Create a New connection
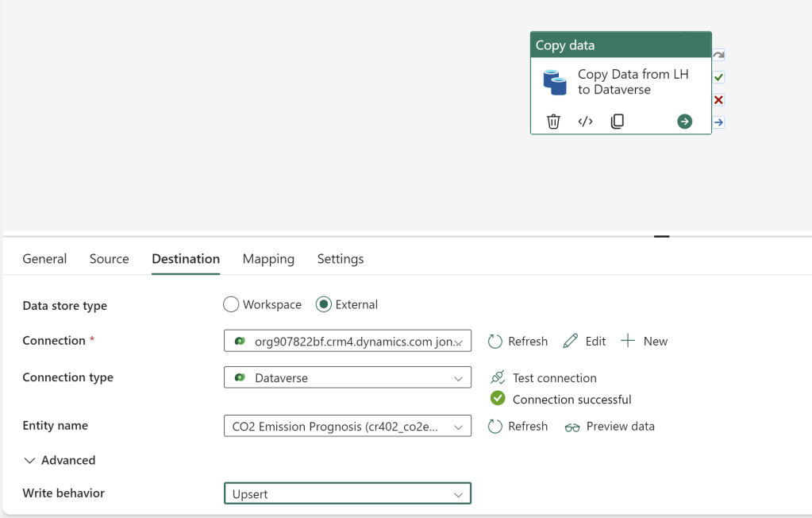The height and width of the screenshot is (518, 812). tap(644, 341)
